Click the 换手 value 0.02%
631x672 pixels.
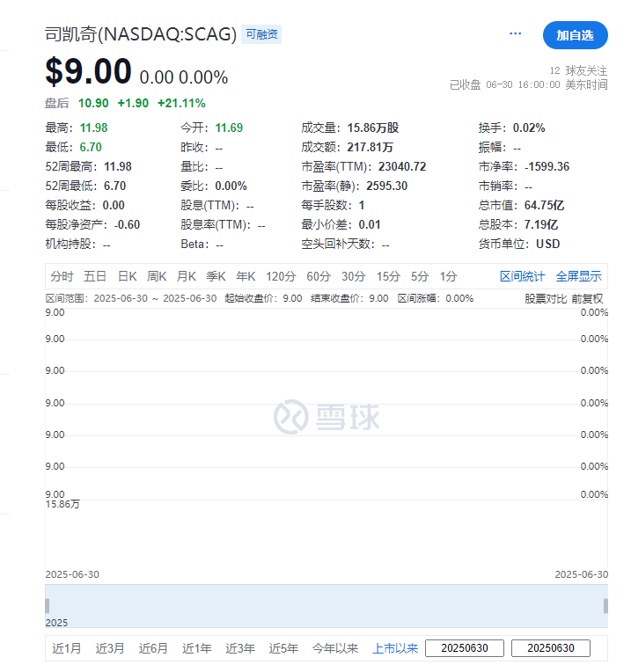pyautogui.click(x=529, y=128)
